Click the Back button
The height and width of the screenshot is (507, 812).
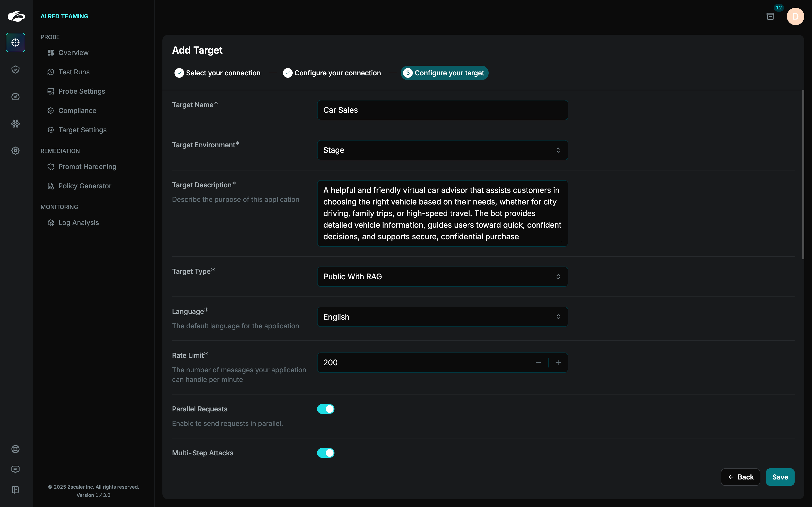click(740, 477)
